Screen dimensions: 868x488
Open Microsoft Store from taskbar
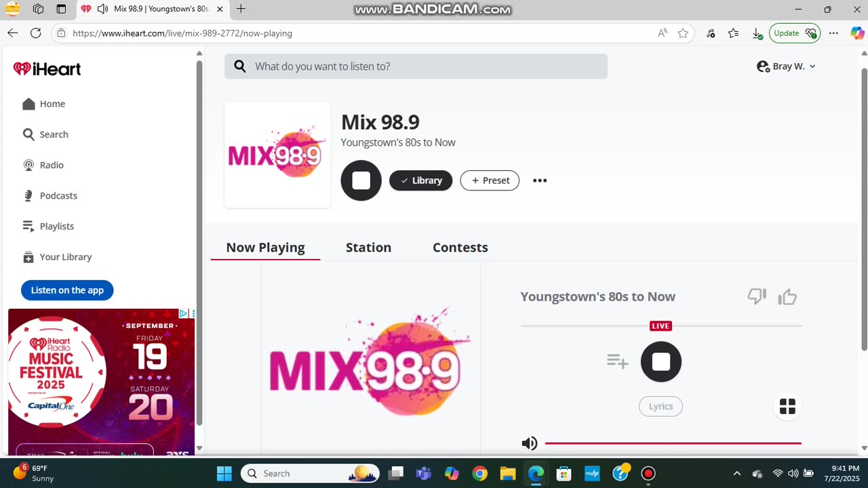[564, 473]
